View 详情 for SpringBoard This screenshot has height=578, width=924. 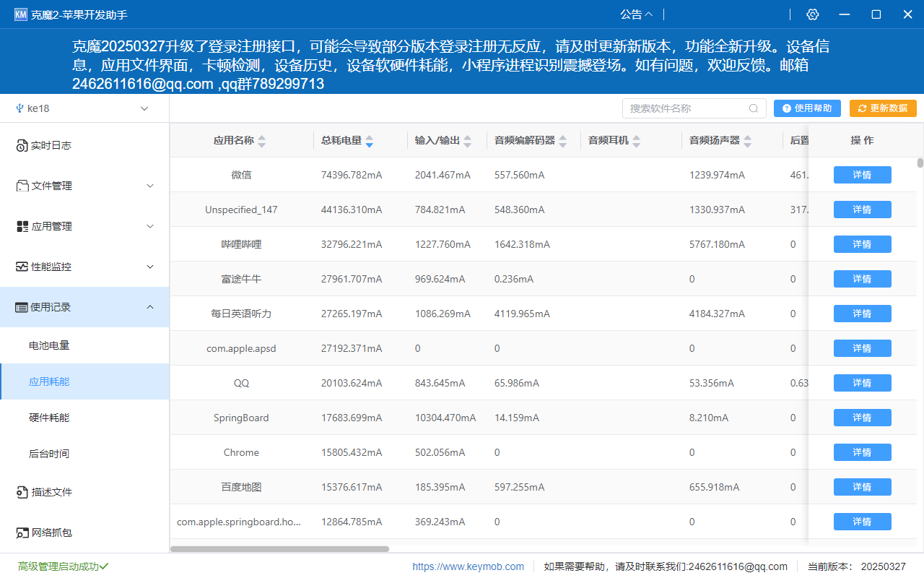[x=862, y=418]
